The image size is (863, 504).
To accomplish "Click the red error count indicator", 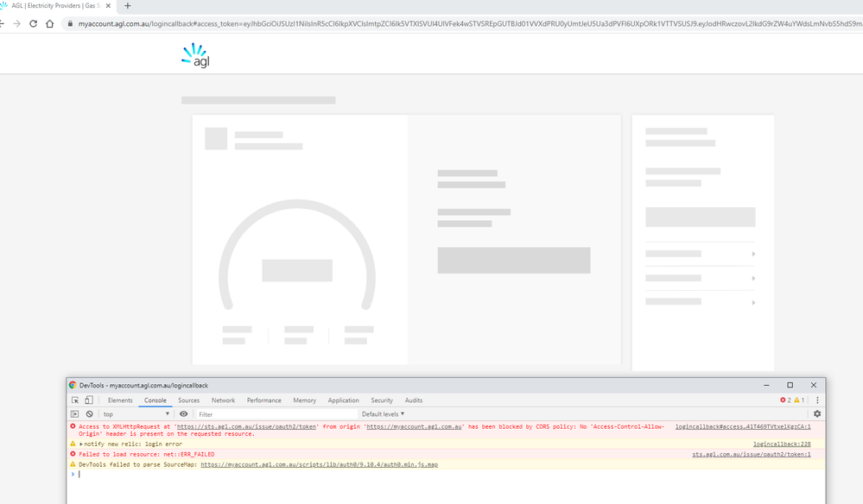I will 785,400.
